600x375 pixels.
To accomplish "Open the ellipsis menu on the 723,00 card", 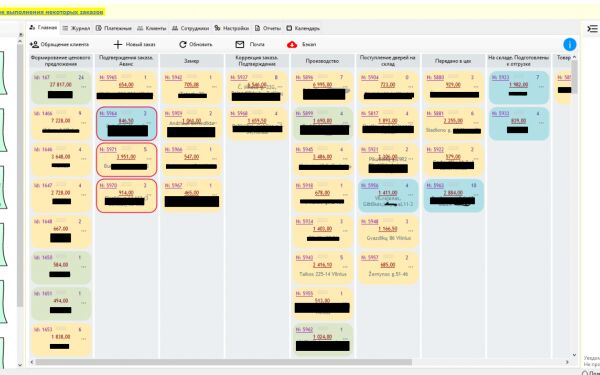I will pos(410,87).
